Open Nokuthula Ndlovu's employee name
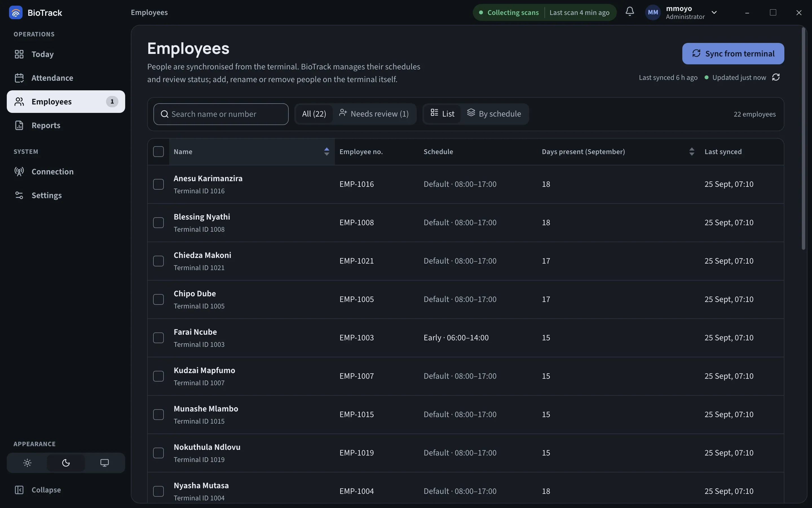Viewport: 812px width, 508px height. 207,447
